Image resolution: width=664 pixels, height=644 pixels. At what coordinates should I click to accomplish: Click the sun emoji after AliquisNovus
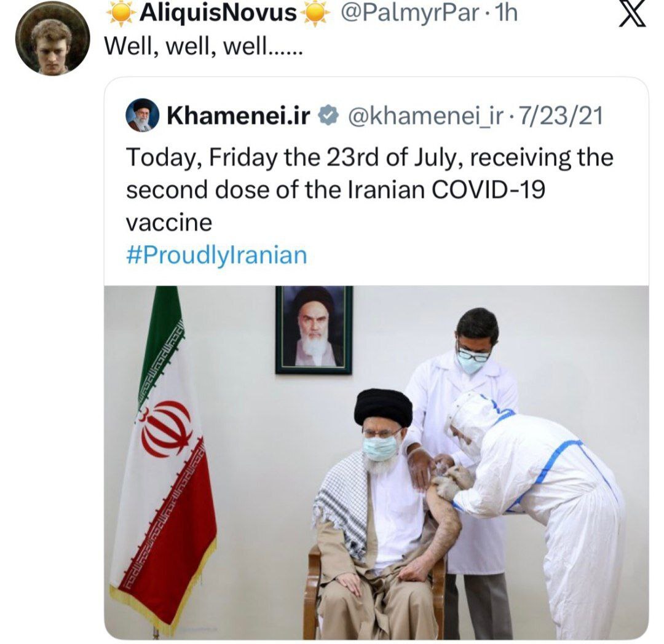[x=315, y=13]
